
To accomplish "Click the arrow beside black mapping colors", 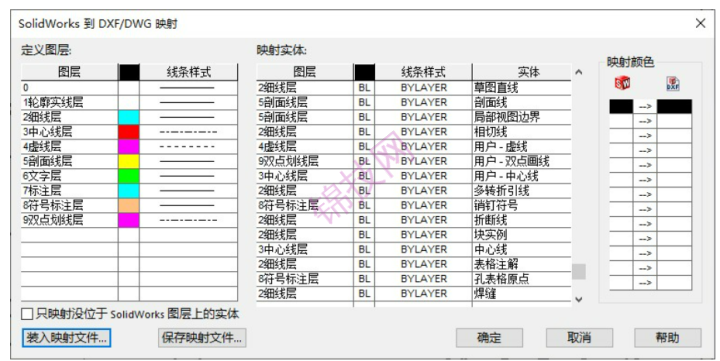I will 645,107.
